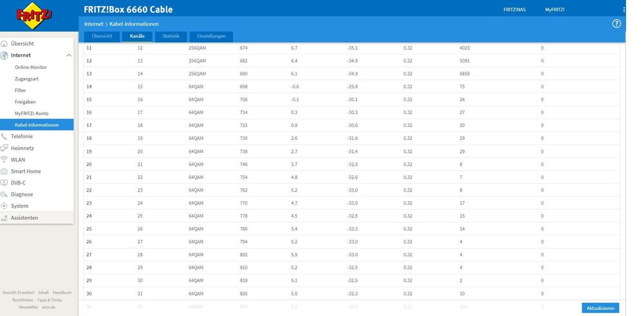Select Kabel-Informationen in sidebar
Viewport: 644px width, 316px height.
point(37,124)
